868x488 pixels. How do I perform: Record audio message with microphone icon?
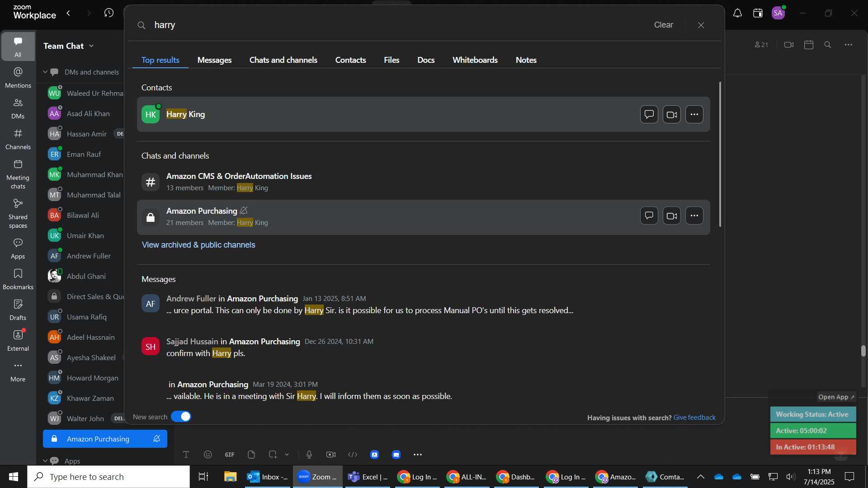309,455
